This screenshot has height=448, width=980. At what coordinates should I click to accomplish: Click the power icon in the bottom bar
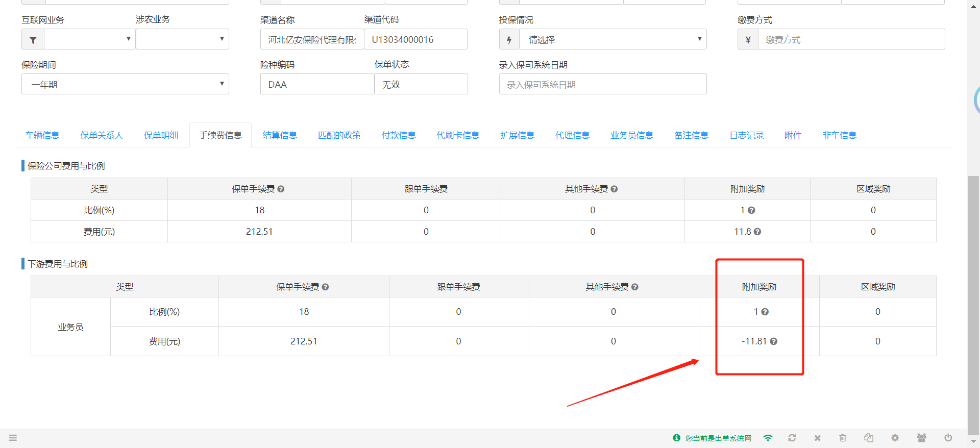coord(948,438)
